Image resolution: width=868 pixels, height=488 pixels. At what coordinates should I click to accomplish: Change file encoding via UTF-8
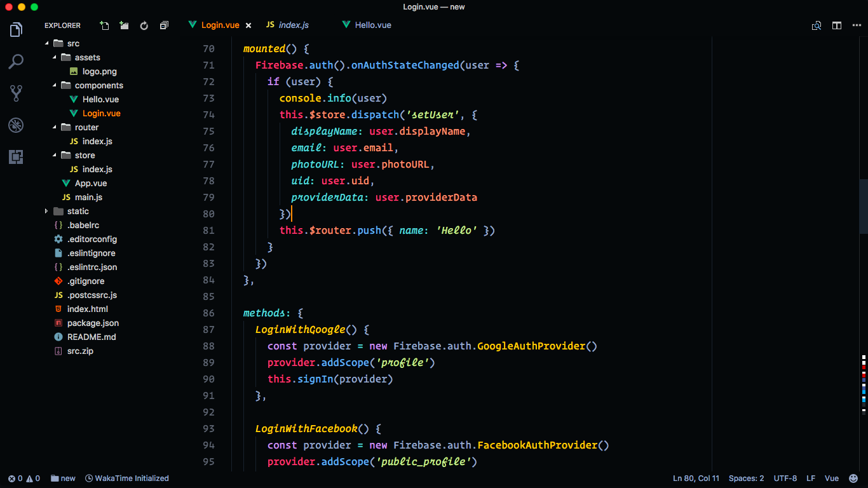(x=785, y=478)
